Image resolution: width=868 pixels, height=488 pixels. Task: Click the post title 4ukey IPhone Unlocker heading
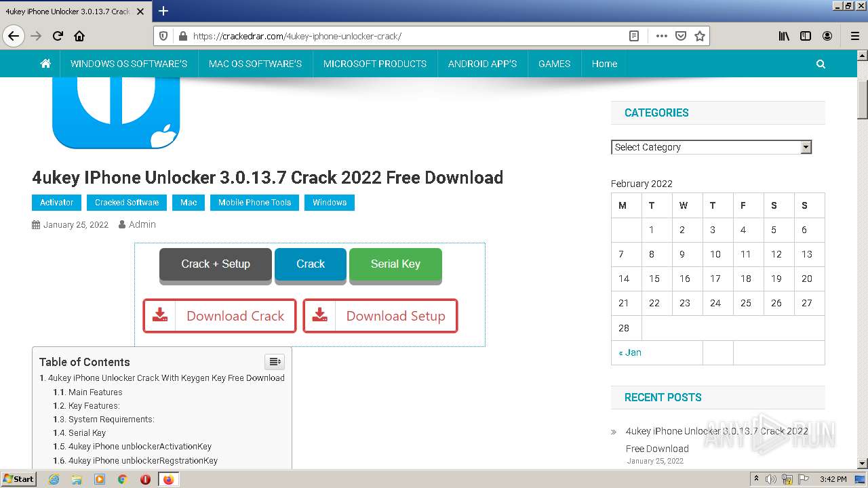(268, 178)
